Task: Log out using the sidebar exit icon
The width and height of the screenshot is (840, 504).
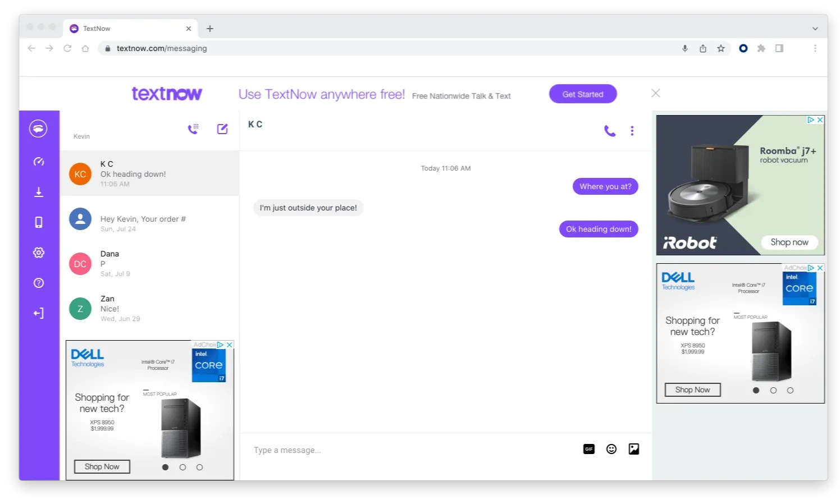Action: [38, 313]
